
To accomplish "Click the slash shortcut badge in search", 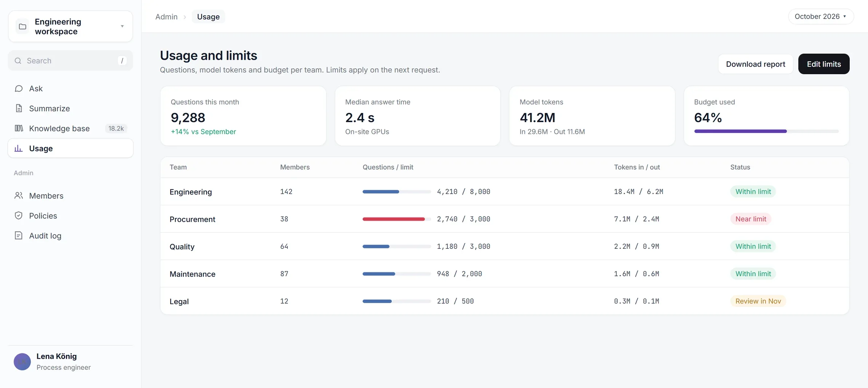I will pos(122,60).
